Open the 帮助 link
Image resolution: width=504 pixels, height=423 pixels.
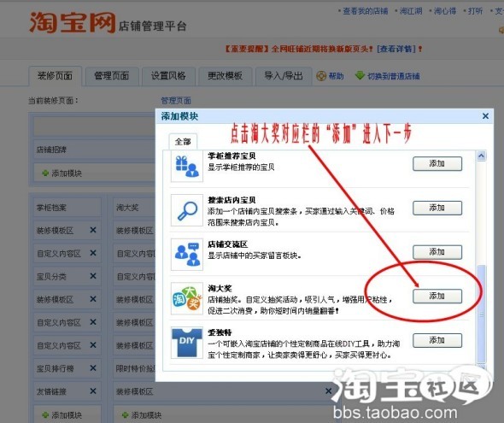[336, 76]
